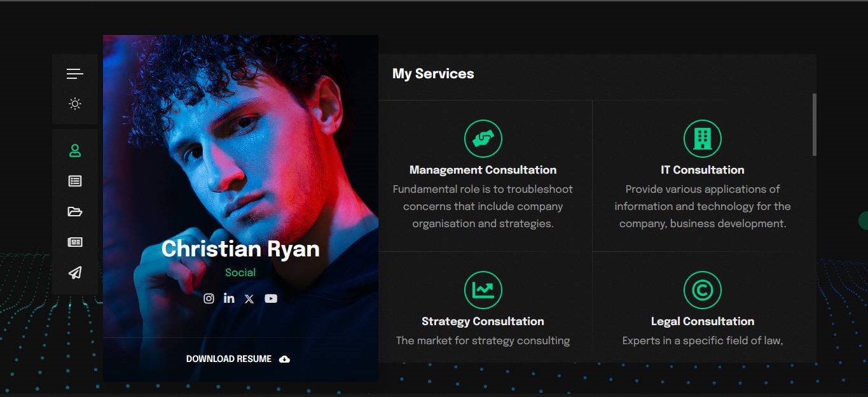This screenshot has width=868, height=397.
Task: Click the Legal Consultation copyright icon
Action: coord(702,290)
